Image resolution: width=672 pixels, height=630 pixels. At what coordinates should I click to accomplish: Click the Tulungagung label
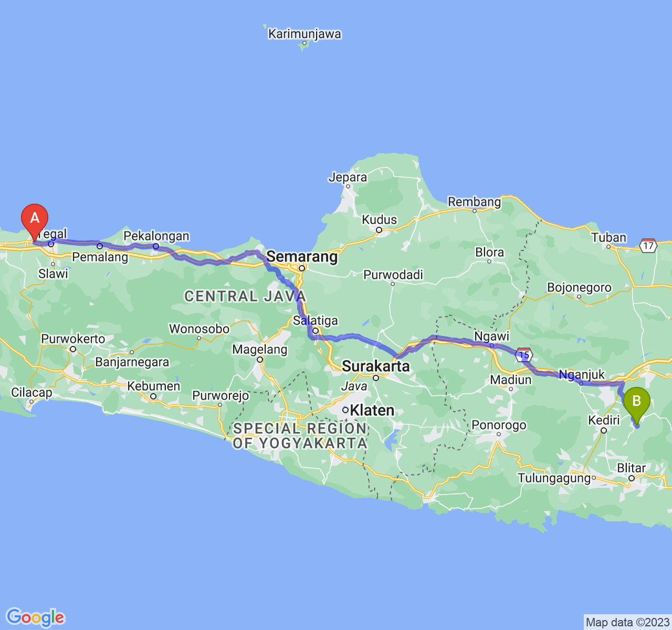(554, 478)
